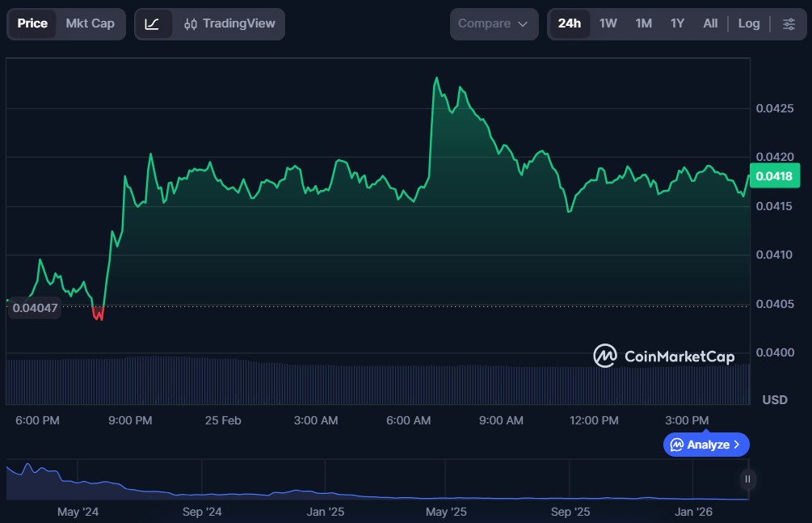This screenshot has width=812, height=523.
Task: Click the 0.04047 opening price label
Action: (x=34, y=308)
